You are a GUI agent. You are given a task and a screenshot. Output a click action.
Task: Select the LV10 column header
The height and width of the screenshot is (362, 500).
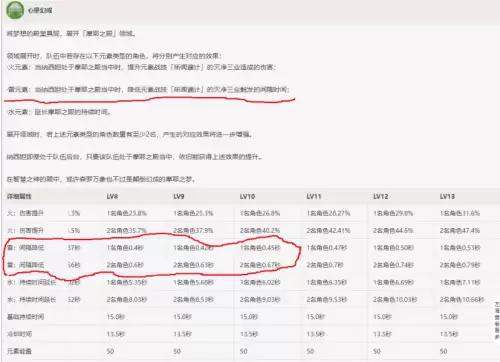pos(247,196)
